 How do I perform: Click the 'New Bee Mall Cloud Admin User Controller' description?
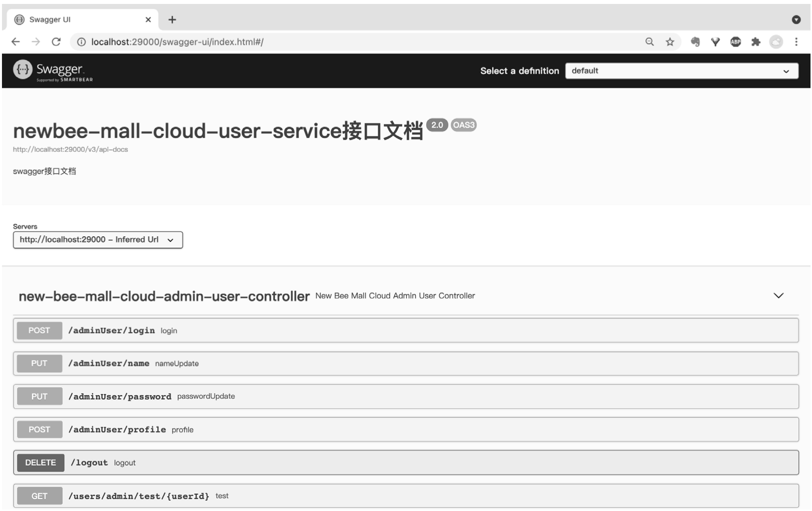(x=395, y=295)
